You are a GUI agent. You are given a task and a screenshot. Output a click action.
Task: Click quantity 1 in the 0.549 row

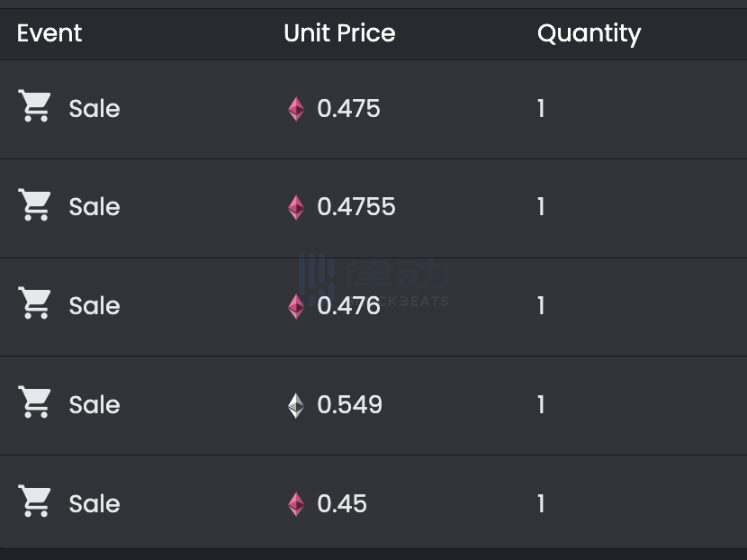tap(541, 405)
